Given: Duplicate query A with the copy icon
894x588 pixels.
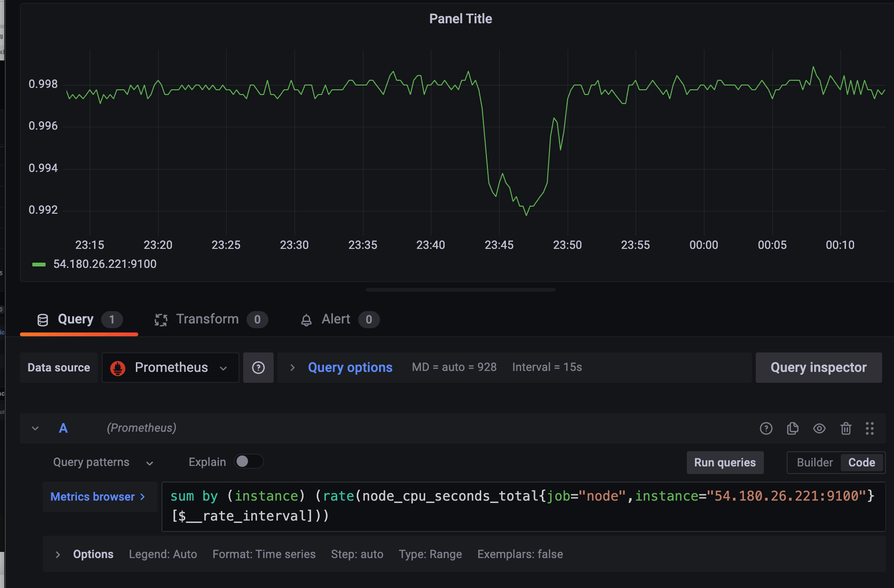Looking at the screenshot, I should coord(792,428).
